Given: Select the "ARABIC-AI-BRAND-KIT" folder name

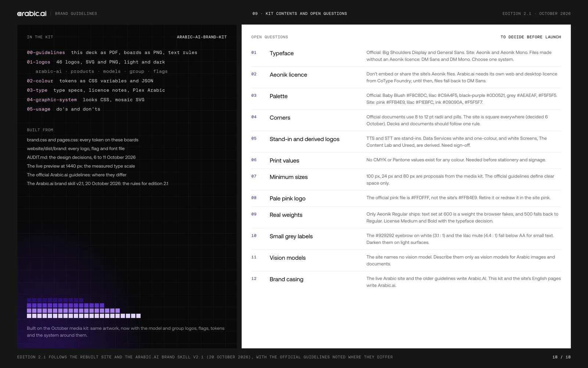Looking at the screenshot, I should coord(202,37).
